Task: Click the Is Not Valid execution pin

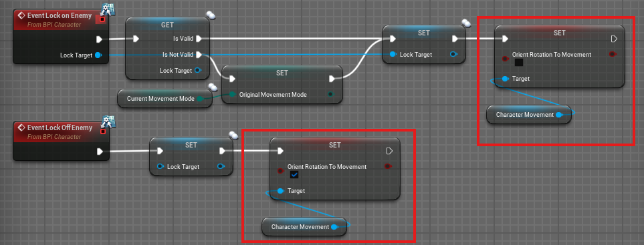Action: 199,55
